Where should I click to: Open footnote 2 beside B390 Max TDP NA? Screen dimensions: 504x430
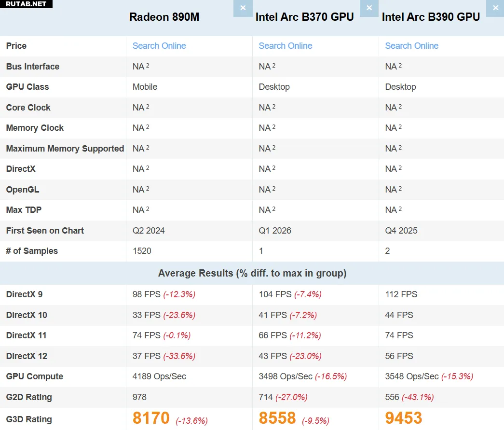click(400, 208)
